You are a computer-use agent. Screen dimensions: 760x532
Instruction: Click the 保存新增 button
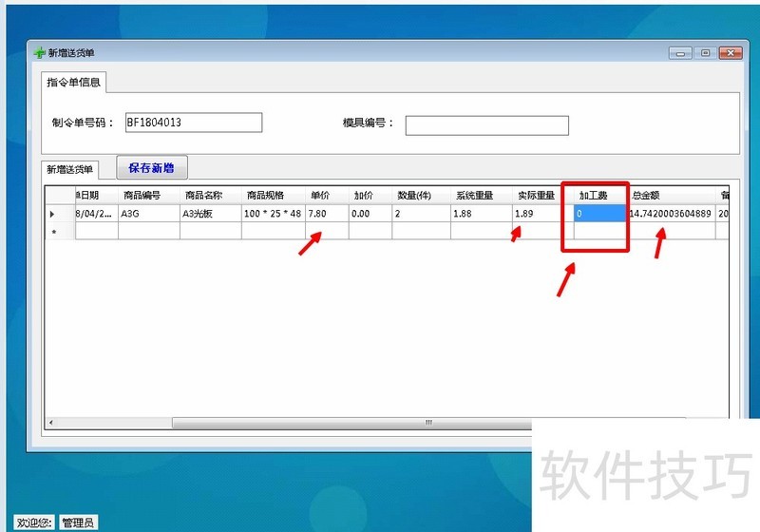click(152, 167)
